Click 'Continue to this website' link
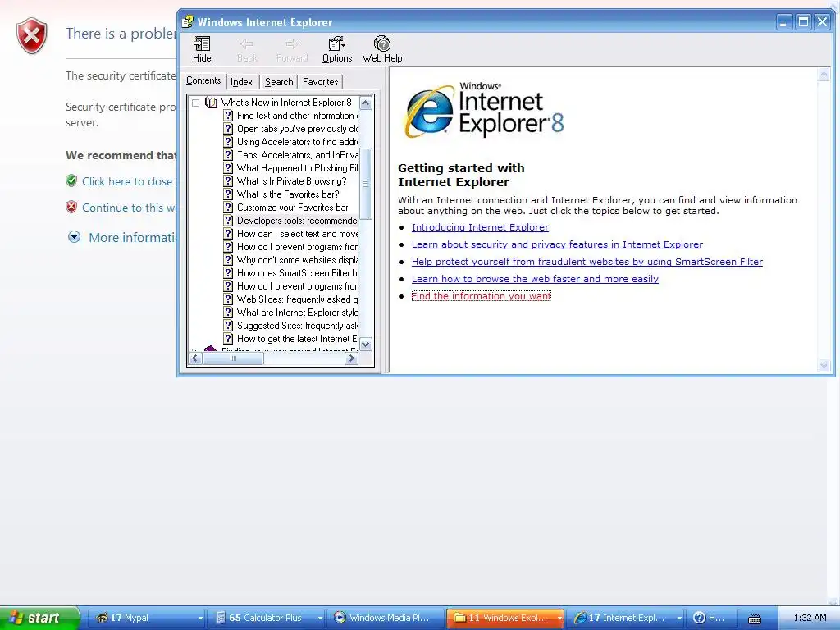 (129, 208)
